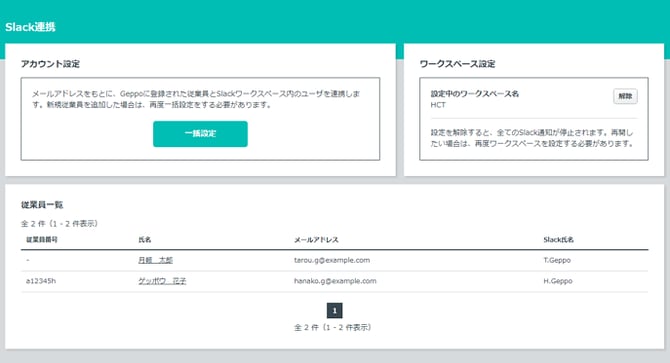Click the 一括設定 bulk setup button
Screen dimensions: 670x363
coord(200,134)
